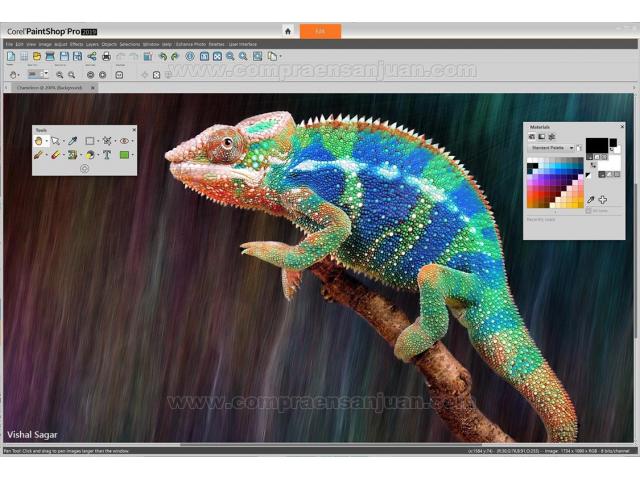The image size is (640, 480).
Task: Select the Text tool
Action: coord(107,155)
